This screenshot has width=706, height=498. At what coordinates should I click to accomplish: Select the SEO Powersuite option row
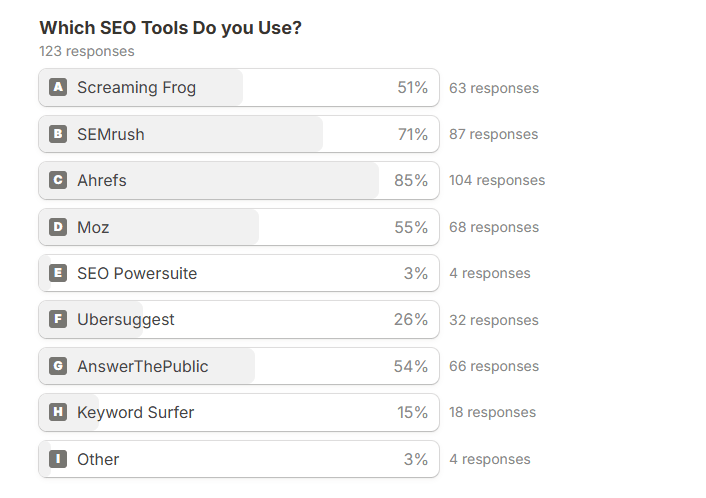239,273
